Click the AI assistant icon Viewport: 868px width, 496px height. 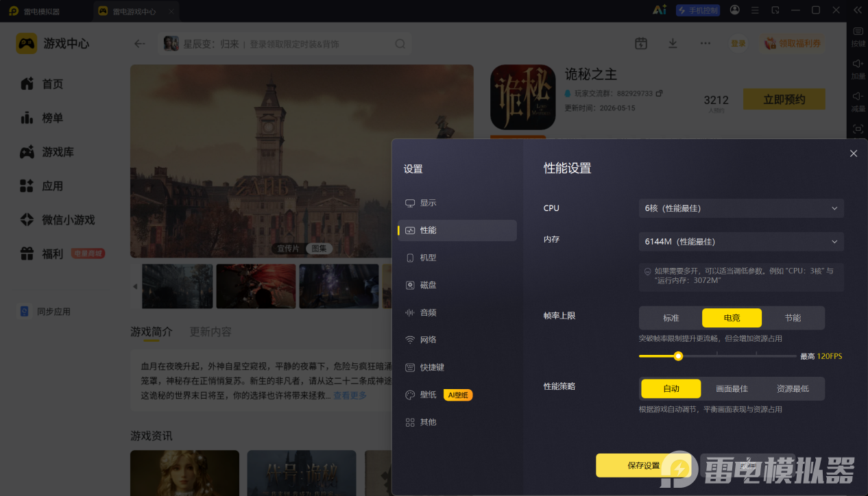point(660,10)
